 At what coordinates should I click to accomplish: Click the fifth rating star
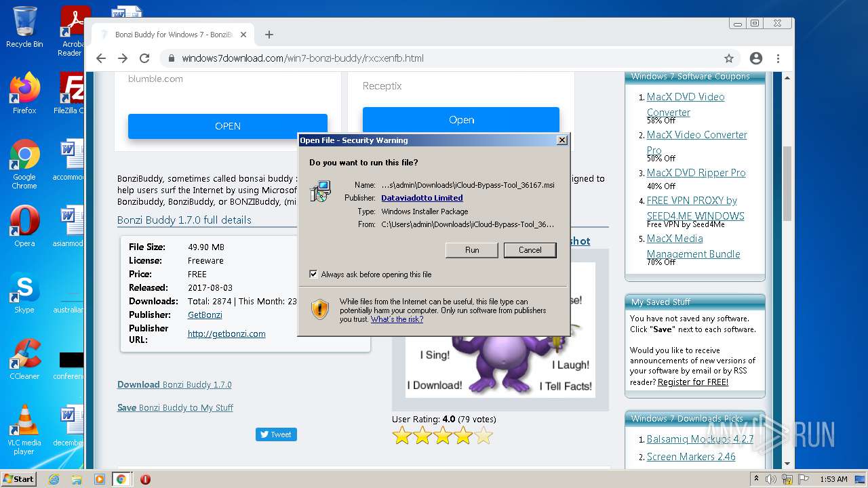tap(484, 436)
